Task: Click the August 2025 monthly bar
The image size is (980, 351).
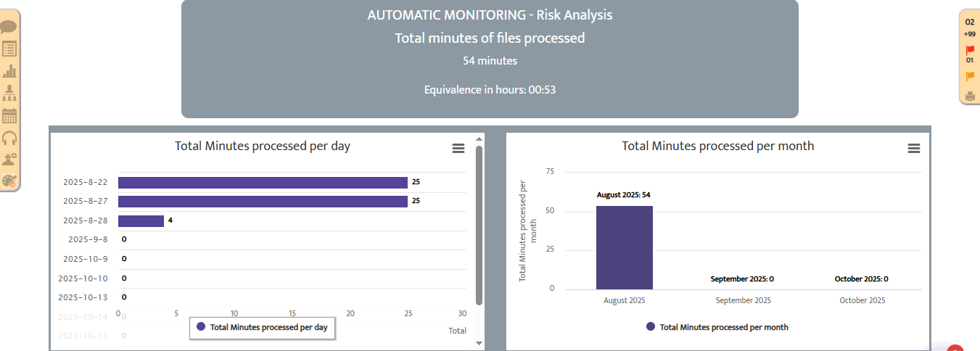Action: pyautogui.click(x=625, y=247)
